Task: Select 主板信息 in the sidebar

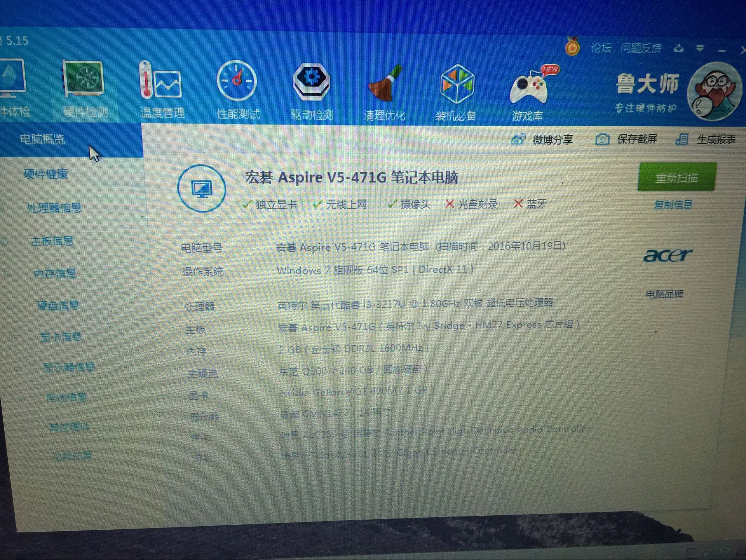Action: (x=52, y=241)
